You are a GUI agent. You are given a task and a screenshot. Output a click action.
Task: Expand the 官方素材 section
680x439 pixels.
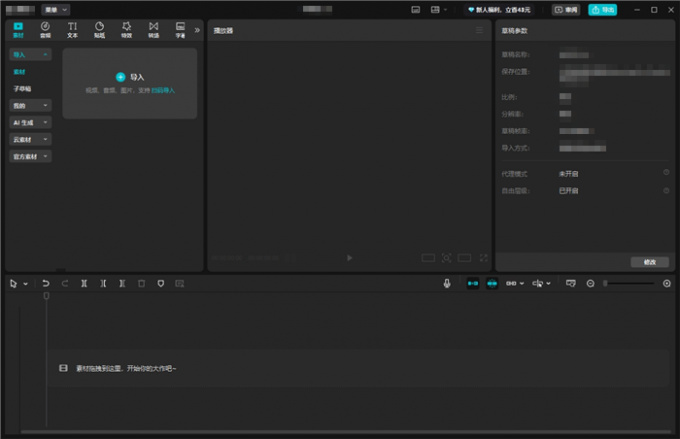[30, 156]
